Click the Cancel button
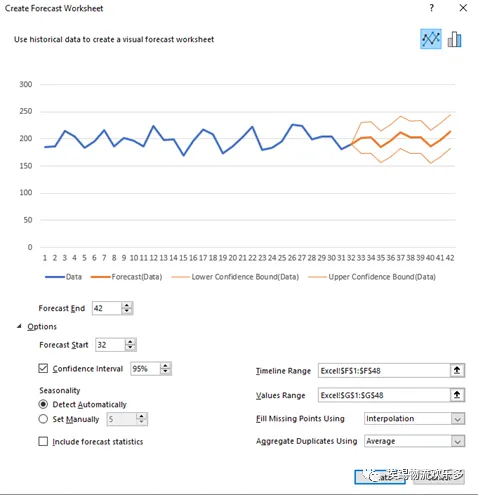 click(x=439, y=477)
